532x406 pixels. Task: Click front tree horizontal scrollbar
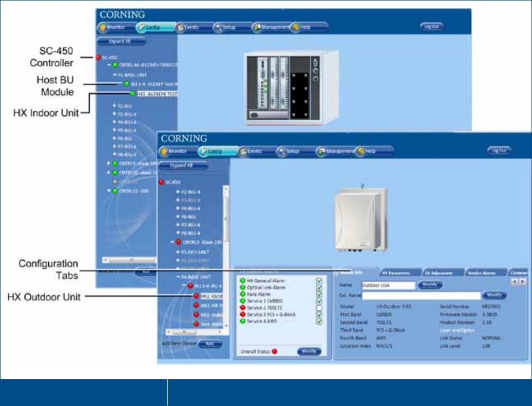click(195, 331)
